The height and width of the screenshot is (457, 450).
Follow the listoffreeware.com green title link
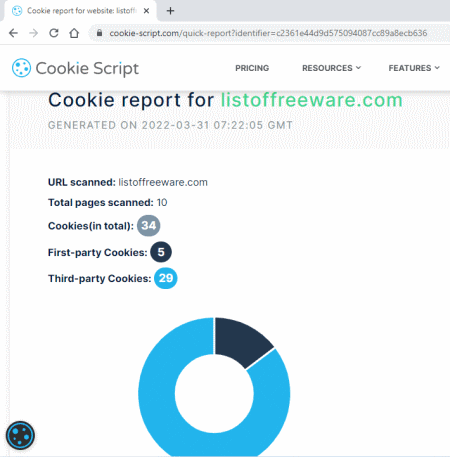[312, 100]
